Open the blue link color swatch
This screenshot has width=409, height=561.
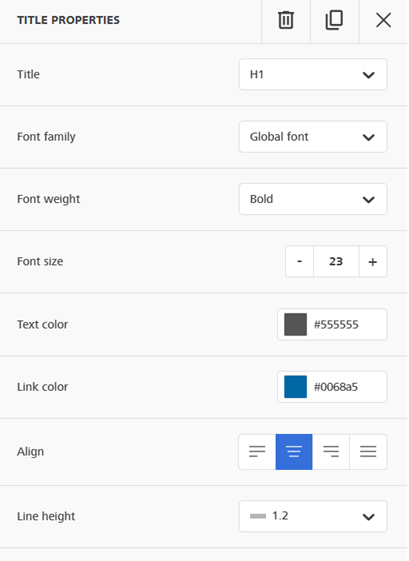295,387
